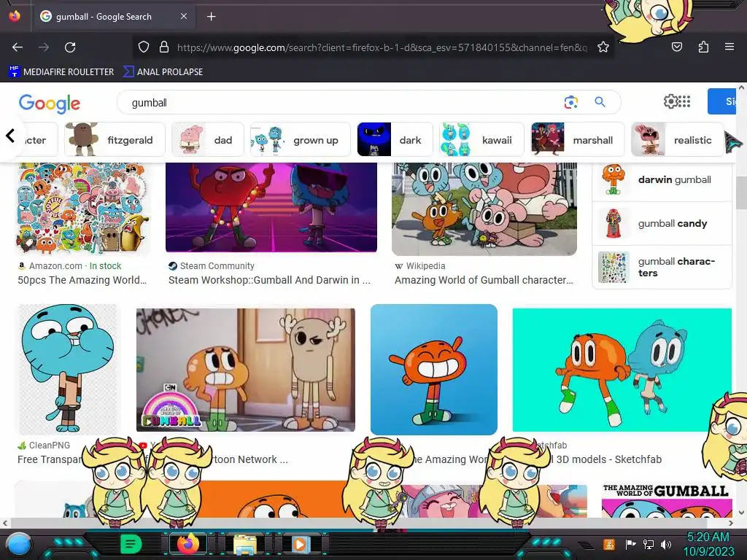Open The Amazing World of Gumball poster thumbnail
This screenshot has width=747, height=560.
click(667, 499)
